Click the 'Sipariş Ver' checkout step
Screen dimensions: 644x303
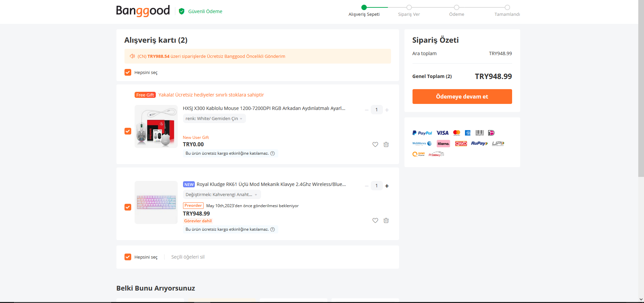(409, 14)
